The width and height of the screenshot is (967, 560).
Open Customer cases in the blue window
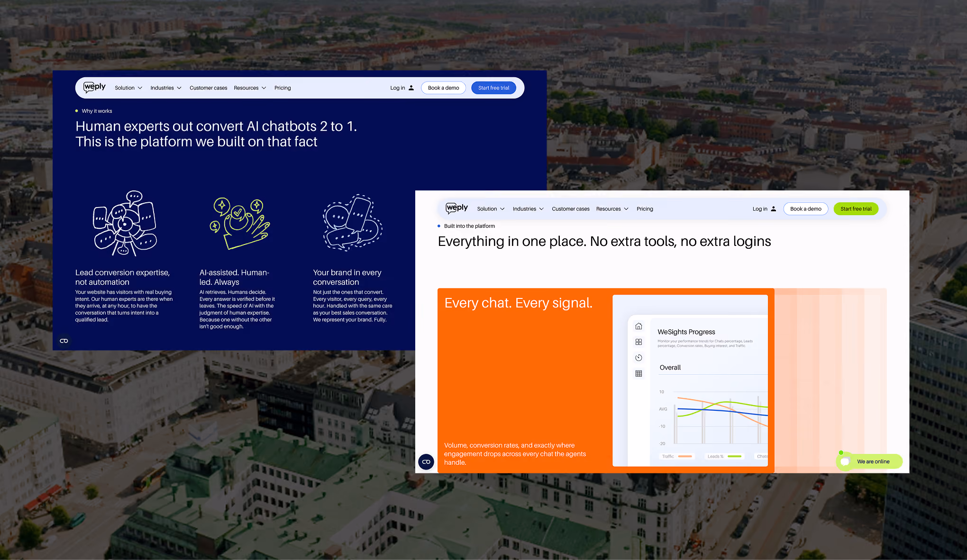coord(208,88)
